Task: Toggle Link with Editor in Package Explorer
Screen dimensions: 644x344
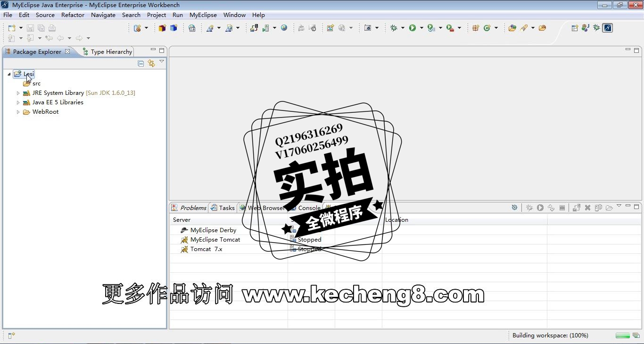Action: (x=151, y=63)
